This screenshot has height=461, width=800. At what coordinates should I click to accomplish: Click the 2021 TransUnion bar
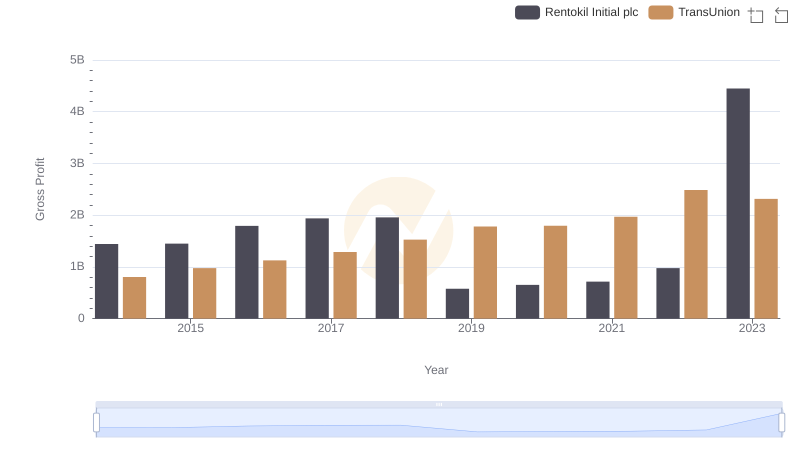[x=626, y=268]
